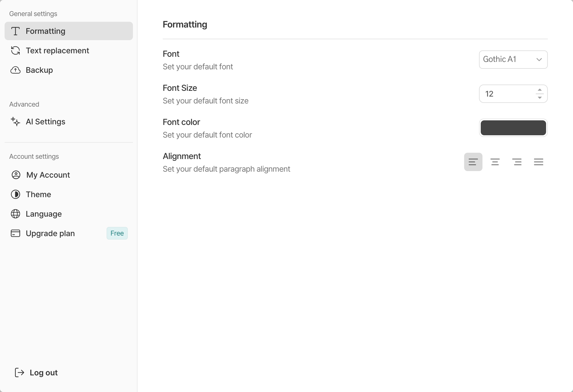Select justified paragraph alignment

(x=539, y=162)
